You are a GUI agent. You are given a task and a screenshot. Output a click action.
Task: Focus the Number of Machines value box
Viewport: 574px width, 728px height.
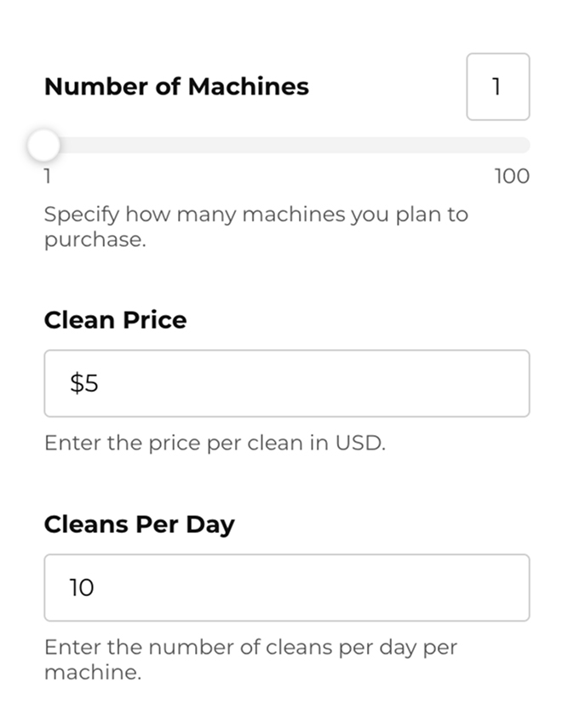(x=497, y=87)
